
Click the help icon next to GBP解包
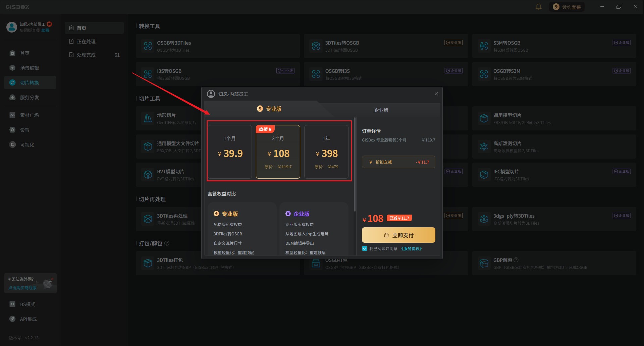tap(516, 260)
